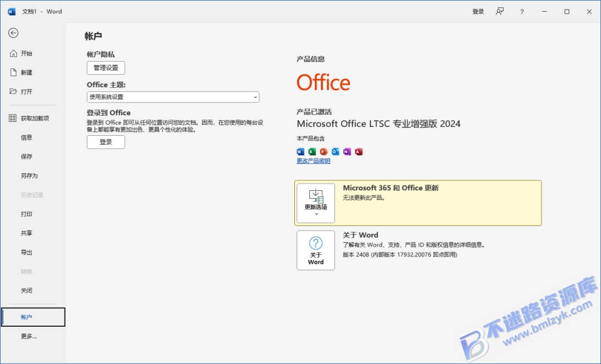Click the Outlook product icon
The width and height of the screenshot is (601, 364).
[x=336, y=152]
